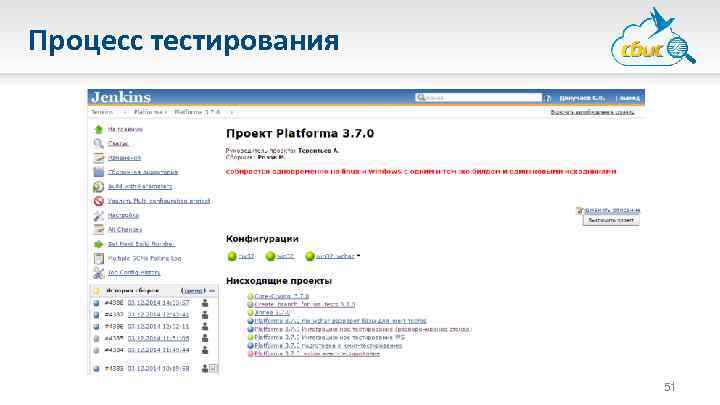Click the workspace folder icon in the sidebar
The height and width of the screenshot is (405, 720).
pos(98,172)
